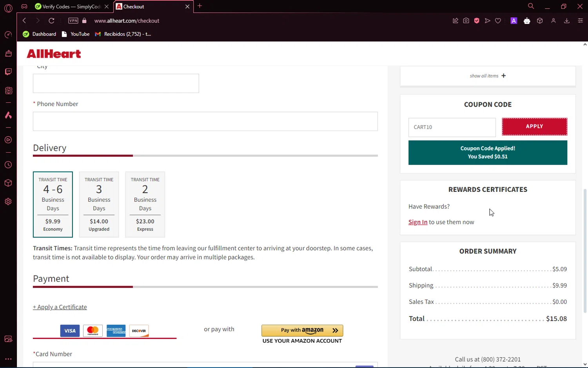
Task: Go back with the back arrow
Action: click(24, 20)
